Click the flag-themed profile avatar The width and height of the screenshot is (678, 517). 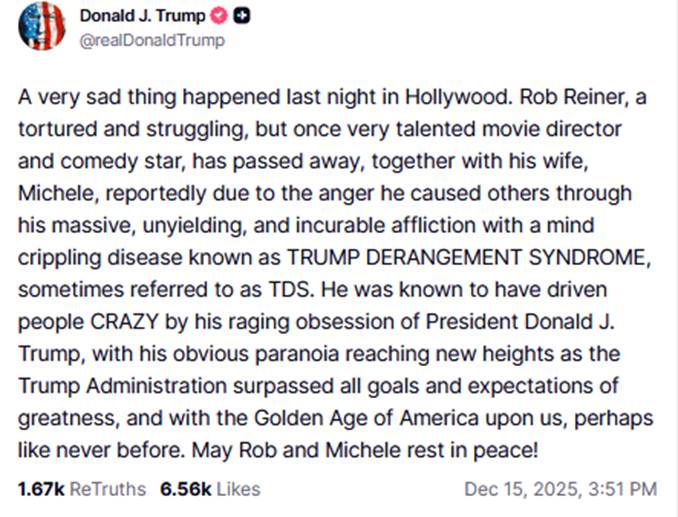[x=41, y=26]
